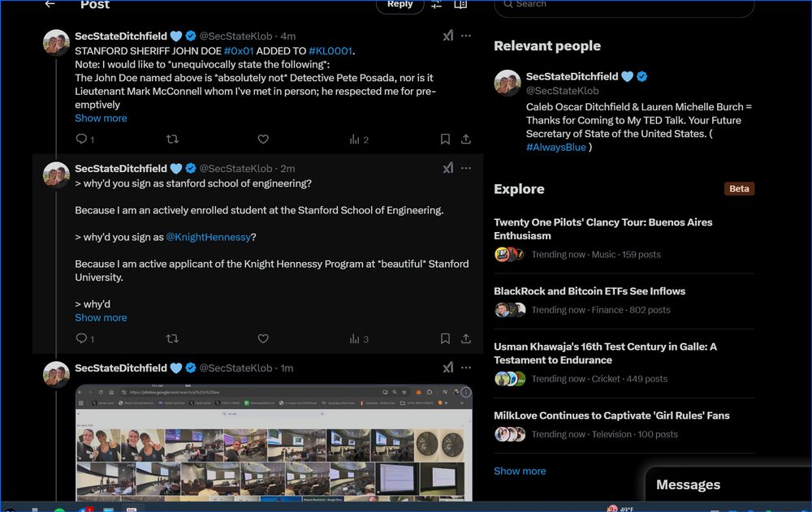Share the 2m Stanford School post

click(x=465, y=338)
